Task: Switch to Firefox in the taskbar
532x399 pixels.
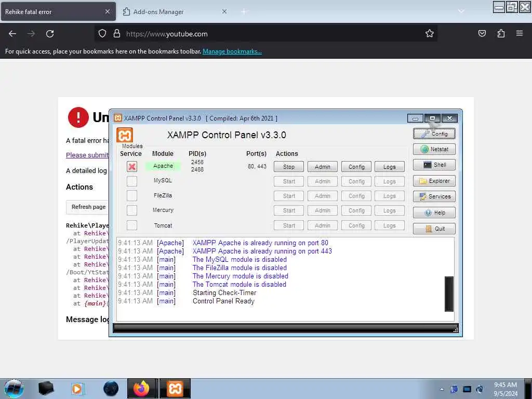Action: [x=142, y=389]
